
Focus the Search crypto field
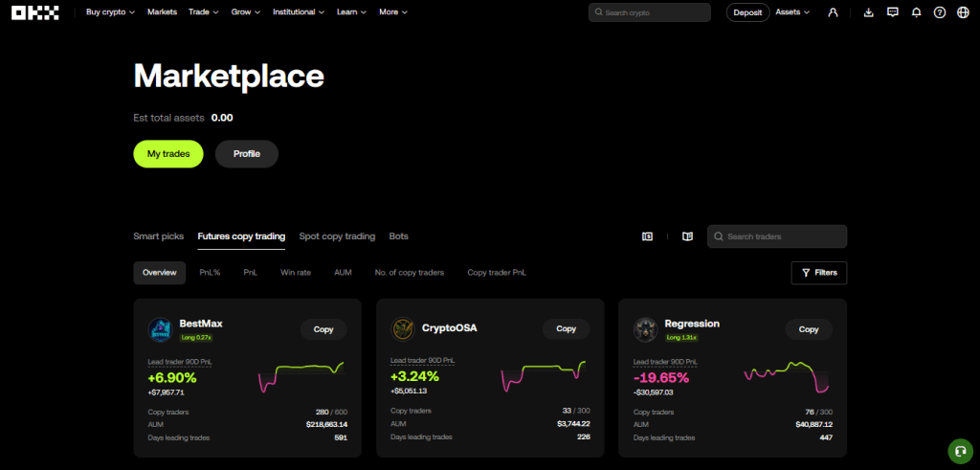[x=650, y=12]
